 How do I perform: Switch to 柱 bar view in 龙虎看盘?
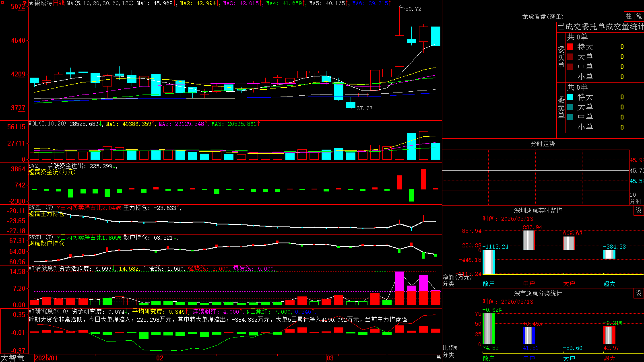(x=629, y=16)
